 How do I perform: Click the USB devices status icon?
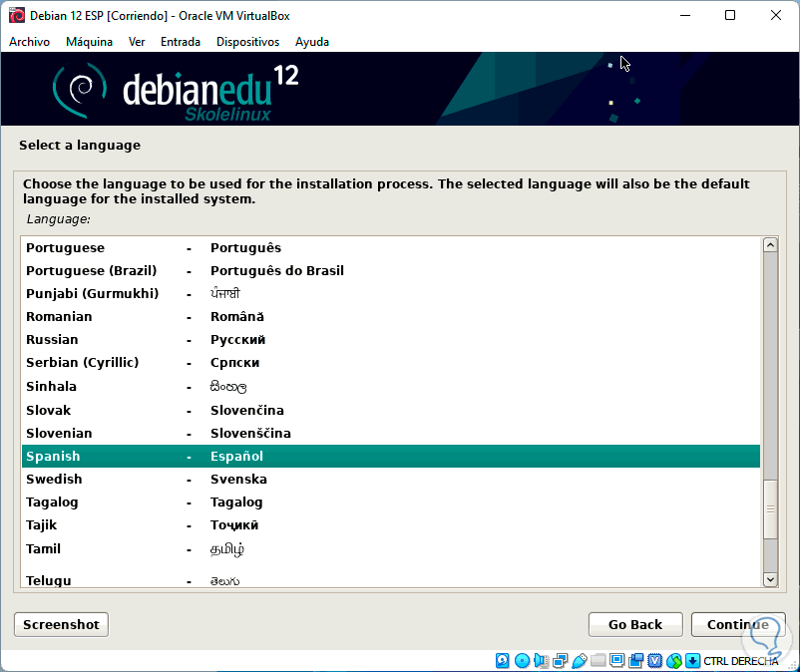pos(580,661)
